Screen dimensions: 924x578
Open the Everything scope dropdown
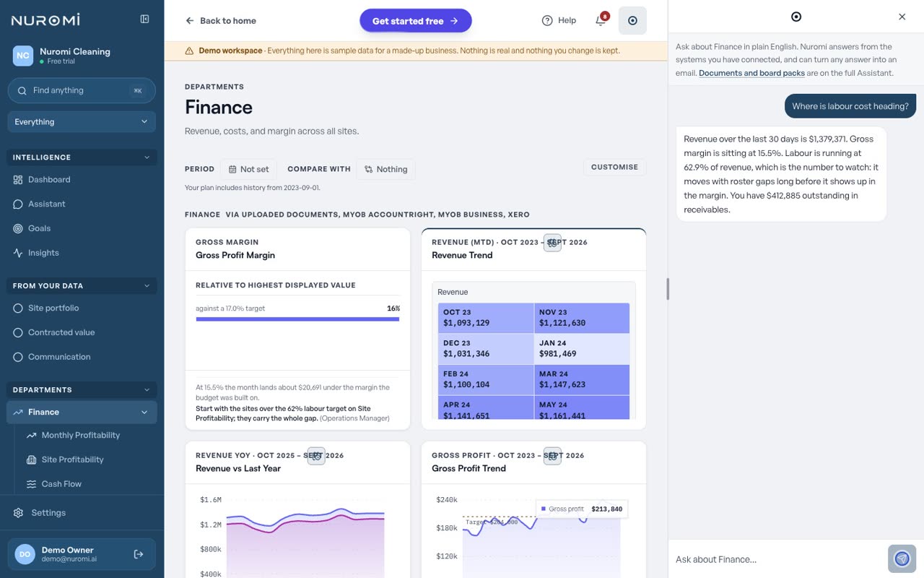[x=82, y=121]
